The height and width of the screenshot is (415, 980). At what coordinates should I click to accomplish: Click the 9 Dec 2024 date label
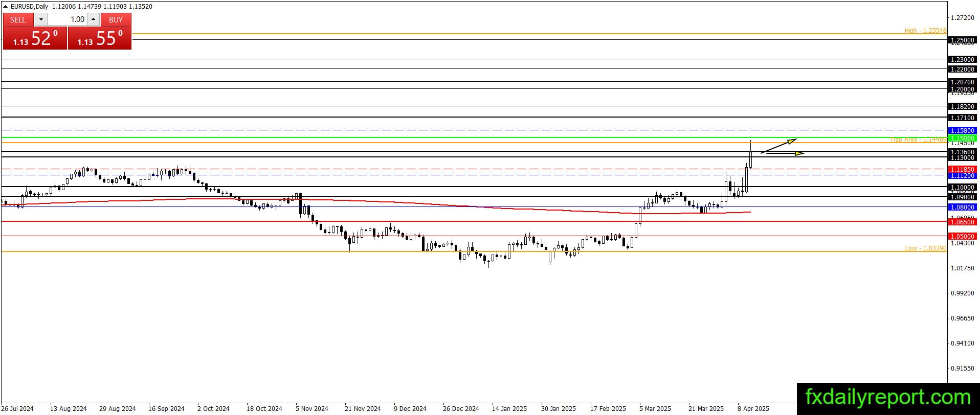(x=410, y=408)
